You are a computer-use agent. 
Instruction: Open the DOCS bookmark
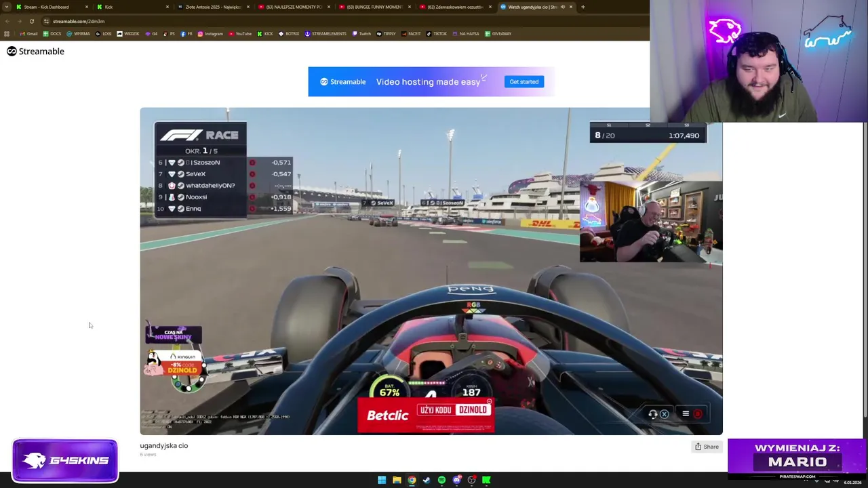(52, 33)
